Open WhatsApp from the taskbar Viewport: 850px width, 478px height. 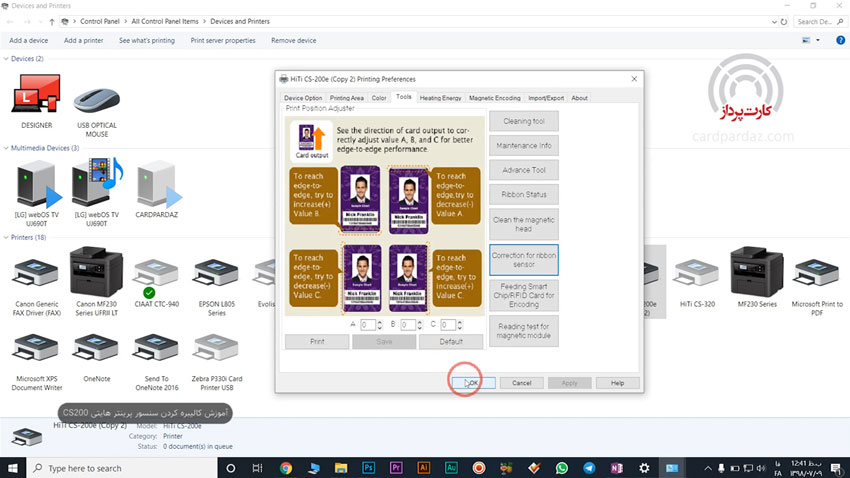(x=562, y=468)
